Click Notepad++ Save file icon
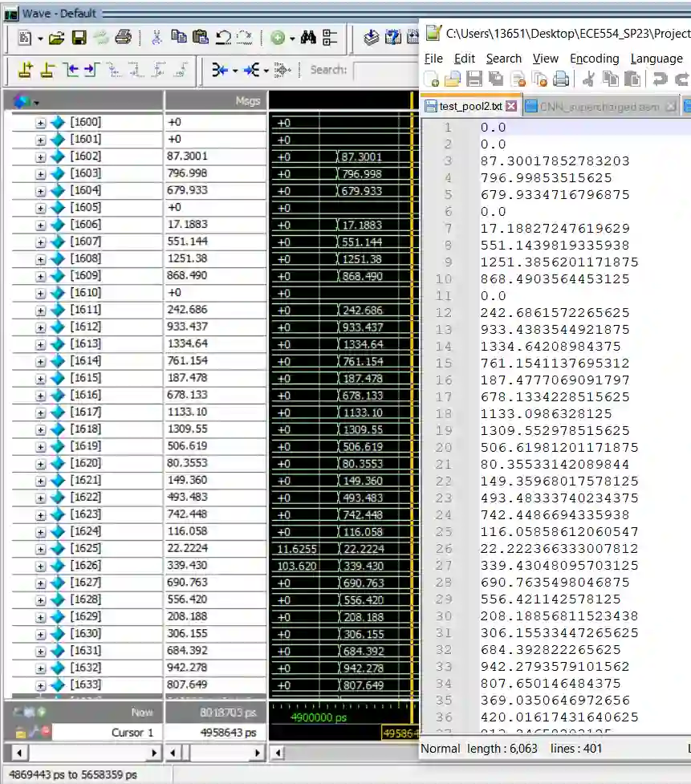Viewport: 691px width, 784px height. (x=474, y=79)
